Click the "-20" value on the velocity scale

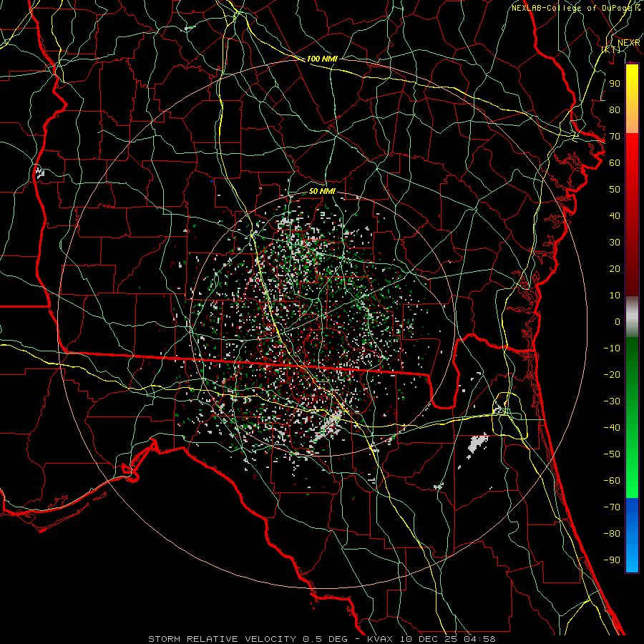point(612,374)
